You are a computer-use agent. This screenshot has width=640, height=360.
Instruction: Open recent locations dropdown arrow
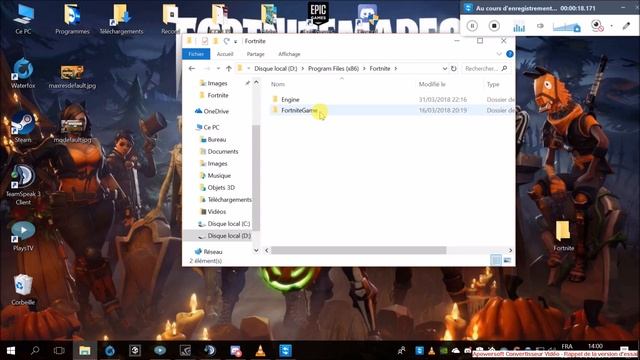point(218,69)
